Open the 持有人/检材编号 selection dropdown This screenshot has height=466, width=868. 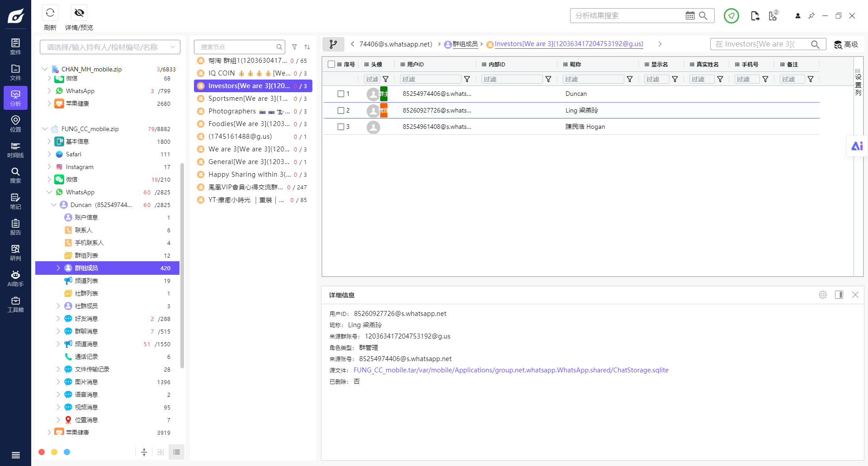[x=110, y=47]
